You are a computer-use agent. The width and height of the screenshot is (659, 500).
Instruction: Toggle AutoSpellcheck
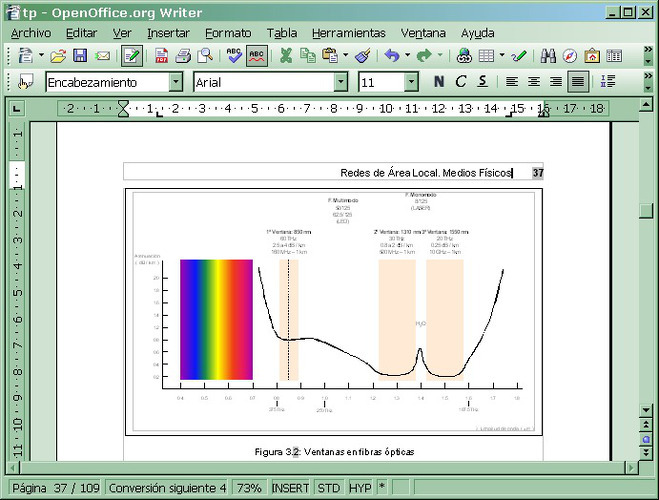256,56
